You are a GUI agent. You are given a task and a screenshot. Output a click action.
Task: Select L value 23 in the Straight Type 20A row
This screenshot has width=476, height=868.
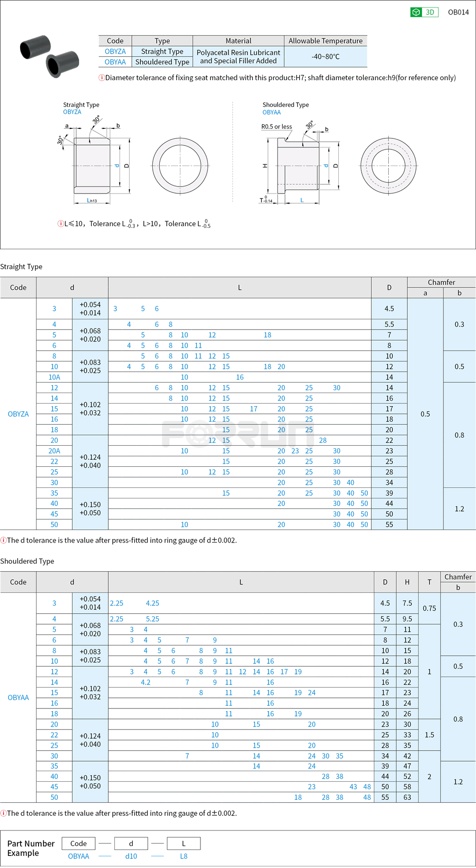pyautogui.click(x=295, y=451)
